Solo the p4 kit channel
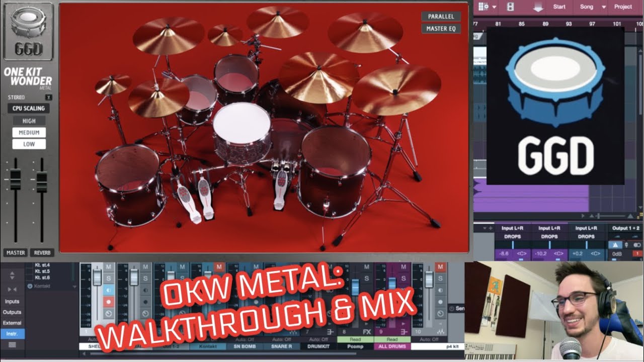Viewport: 644px width, 362px height. [x=440, y=279]
